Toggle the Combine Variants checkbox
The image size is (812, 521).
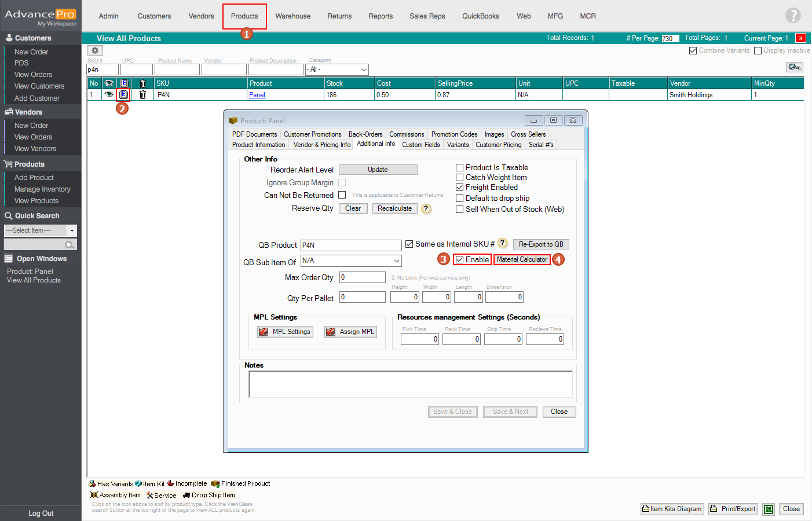click(x=693, y=51)
